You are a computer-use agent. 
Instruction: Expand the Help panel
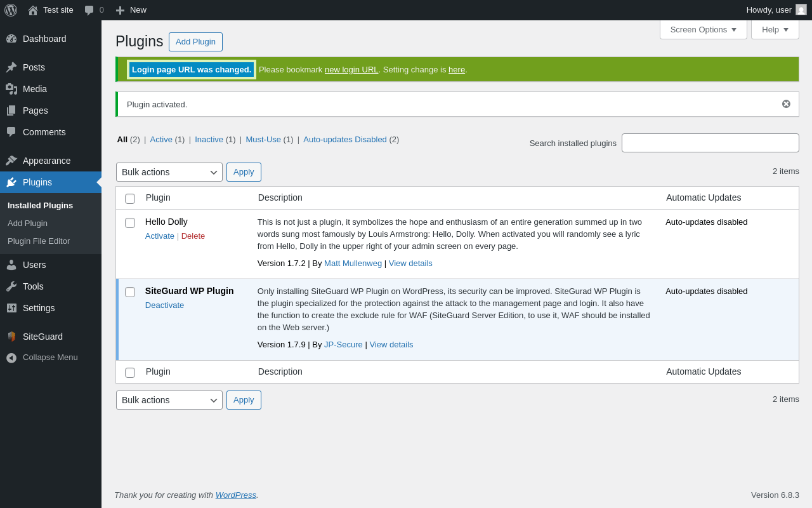tap(775, 29)
